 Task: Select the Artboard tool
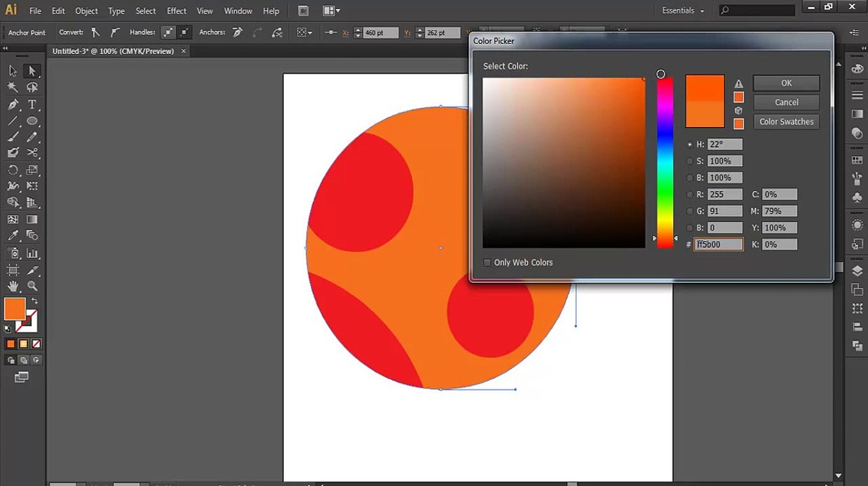(13, 270)
